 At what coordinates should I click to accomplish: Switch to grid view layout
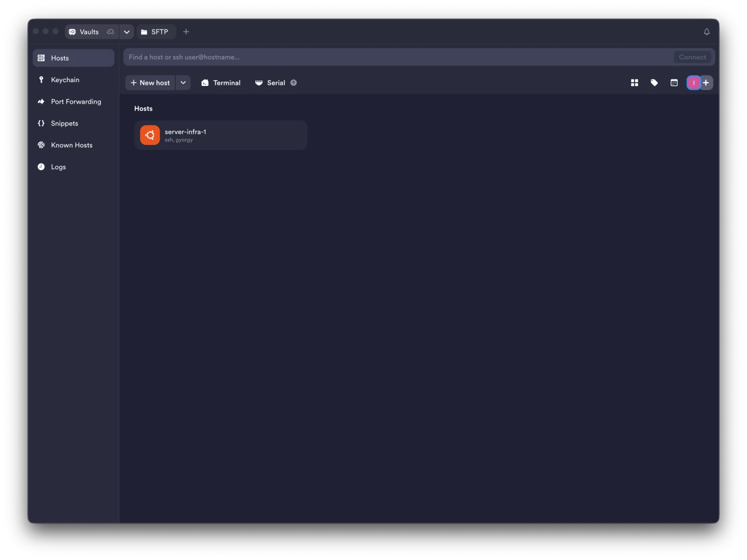(634, 83)
